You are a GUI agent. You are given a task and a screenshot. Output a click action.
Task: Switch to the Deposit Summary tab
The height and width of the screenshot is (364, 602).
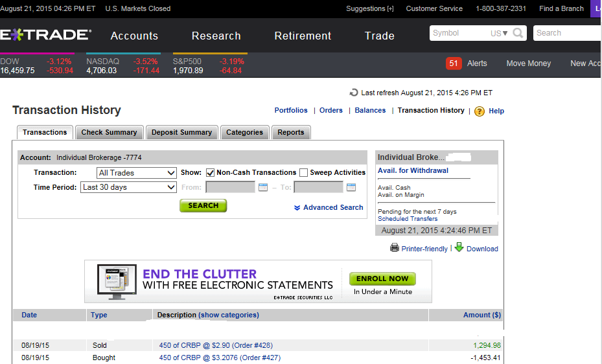coord(182,132)
